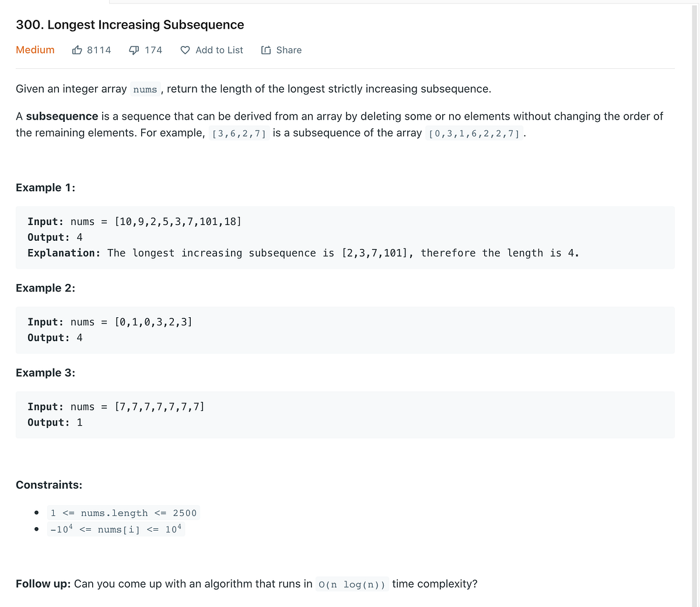Select the constraint -10^4 <= nums[i] <= 10^4
The height and width of the screenshot is (607, 700).
tap(117, 529)
